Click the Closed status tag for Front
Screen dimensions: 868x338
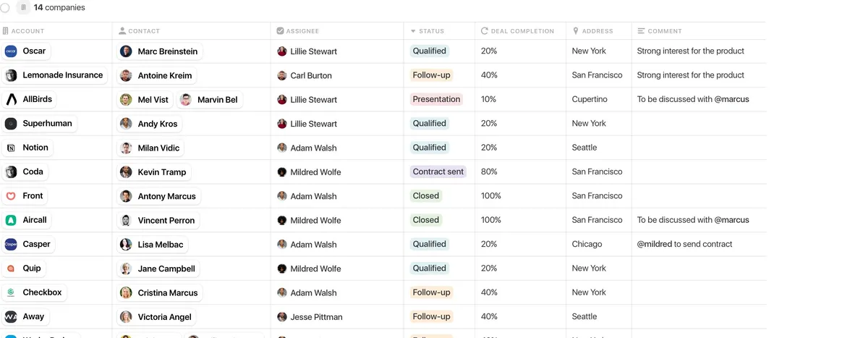coord(426,196)
